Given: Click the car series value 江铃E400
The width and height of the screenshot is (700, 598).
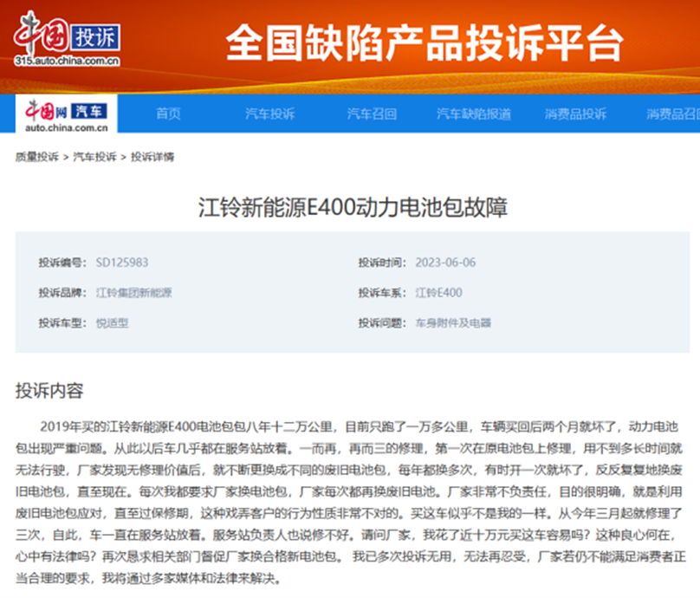Looking at the screenshot, I should [439, 293].
